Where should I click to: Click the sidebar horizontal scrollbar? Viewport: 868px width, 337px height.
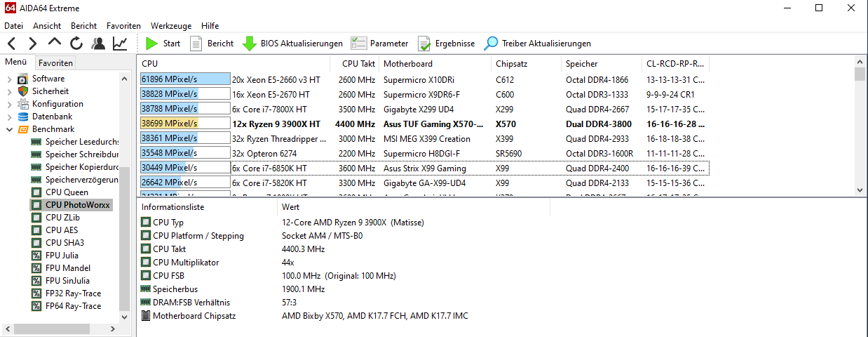click(62, 329)
